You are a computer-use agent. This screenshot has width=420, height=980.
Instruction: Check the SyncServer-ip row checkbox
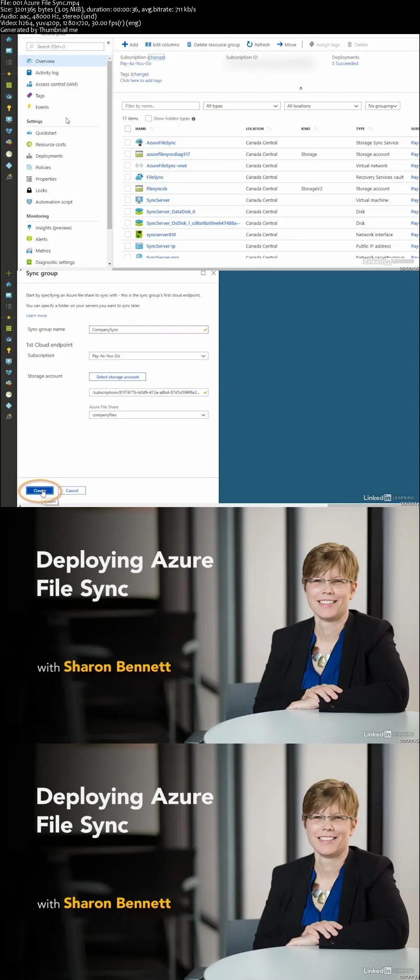tap(128, 246)
